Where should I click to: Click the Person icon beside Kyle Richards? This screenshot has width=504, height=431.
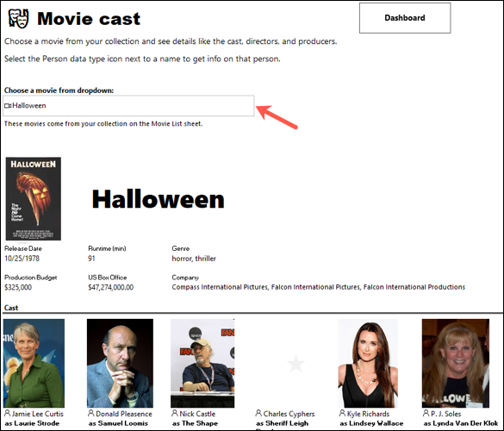pos(343,413)
